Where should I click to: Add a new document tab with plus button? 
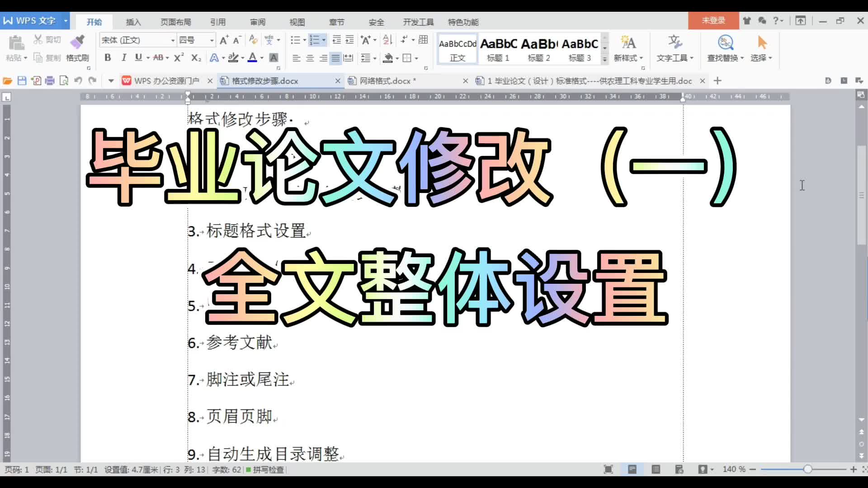tap(717, 81)
